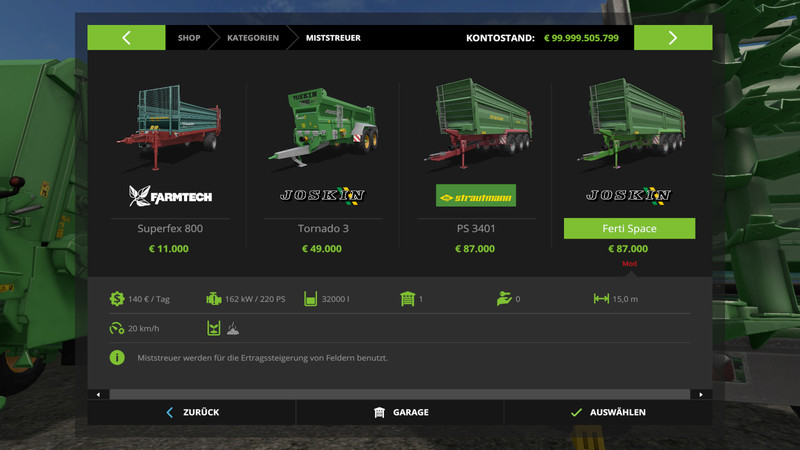
Task: Confirm with the AUSWÄHLEN button
Action: point(608,412)
